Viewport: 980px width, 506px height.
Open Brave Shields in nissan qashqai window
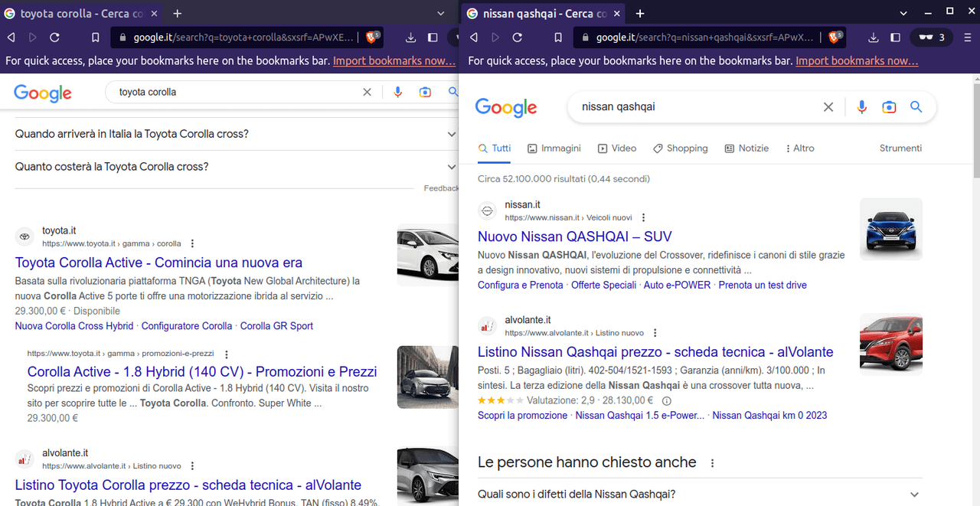tap(835, 37)
